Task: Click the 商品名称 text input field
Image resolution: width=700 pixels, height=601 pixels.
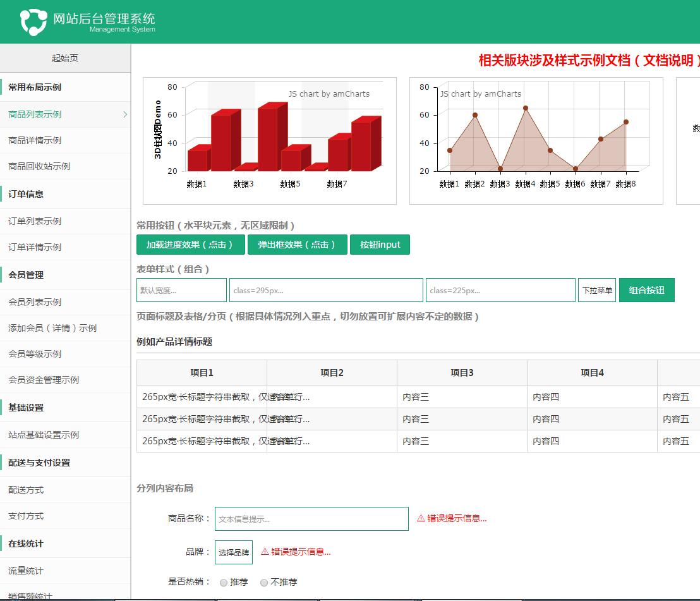Action: coord(311,518)
